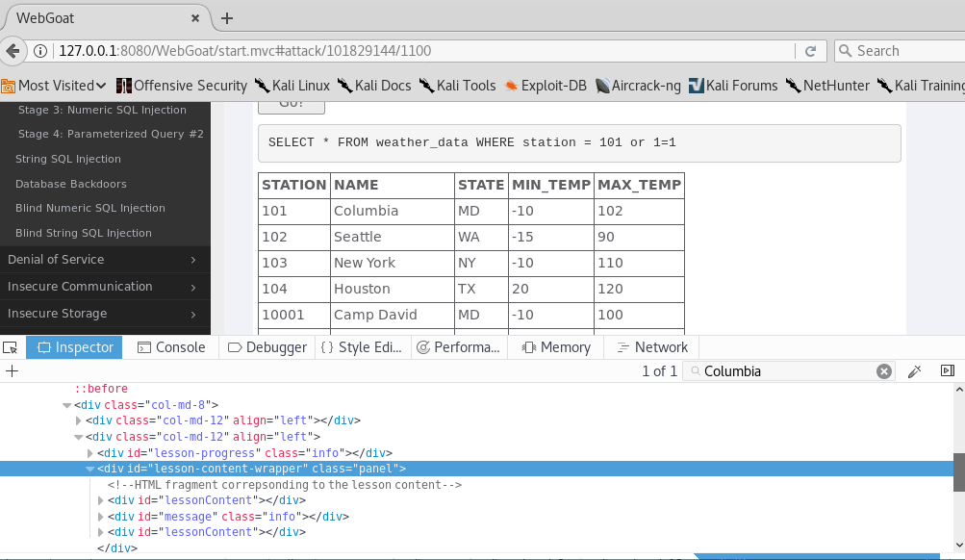Screen dimensions: 965x560
Task: Open Offensive Security bookmark
Action: 182,86
